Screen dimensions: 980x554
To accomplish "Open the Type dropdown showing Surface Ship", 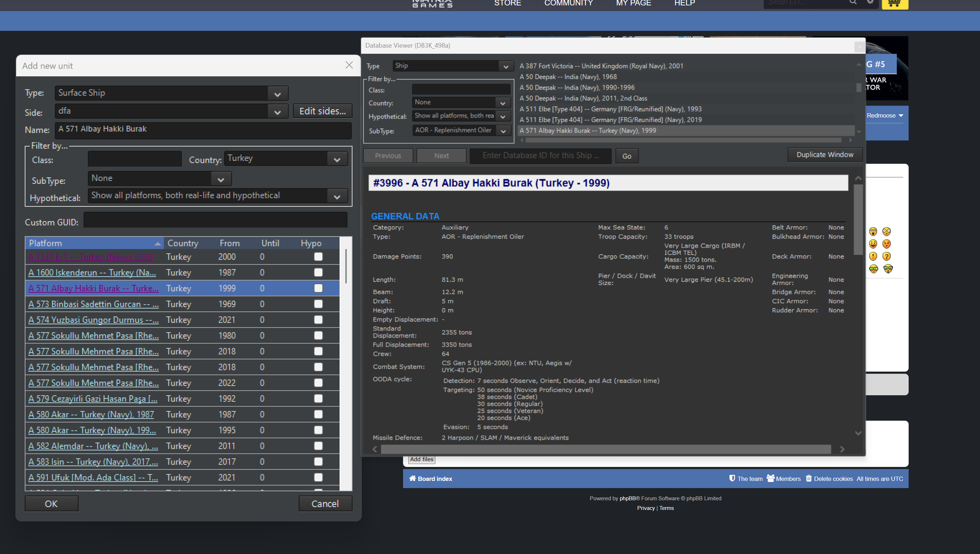I will coord(171,93).
